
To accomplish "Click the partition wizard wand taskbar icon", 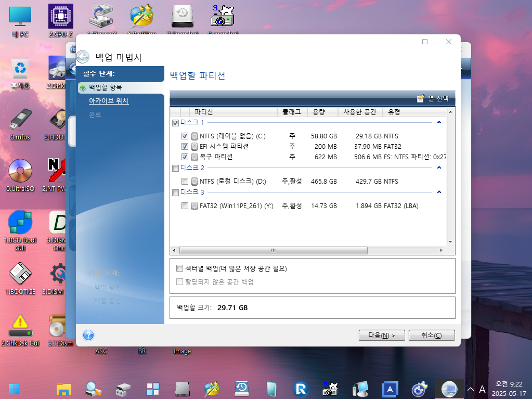I will coord(212,389).
